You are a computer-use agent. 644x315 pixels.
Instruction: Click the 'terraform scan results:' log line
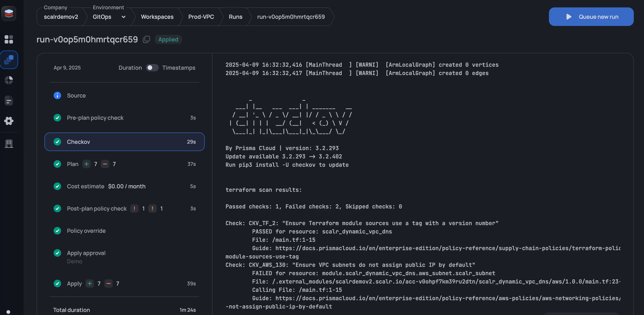[263, 190]
